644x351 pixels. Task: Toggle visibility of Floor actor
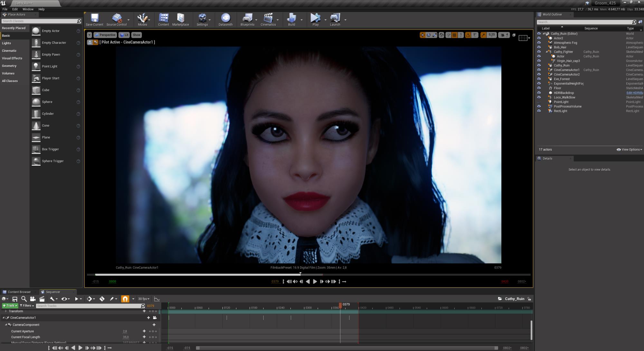coord(539,88)
